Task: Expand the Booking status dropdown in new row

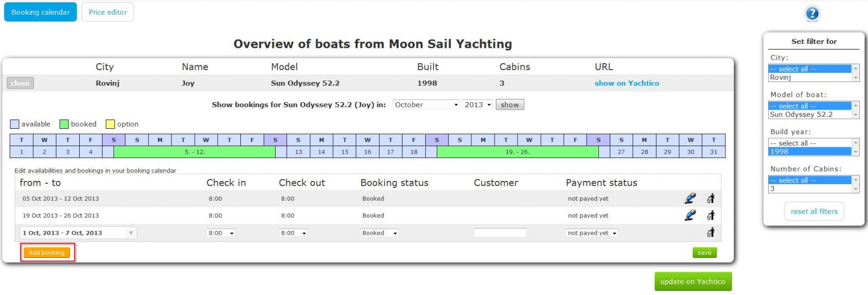Action: click(380, 233)
